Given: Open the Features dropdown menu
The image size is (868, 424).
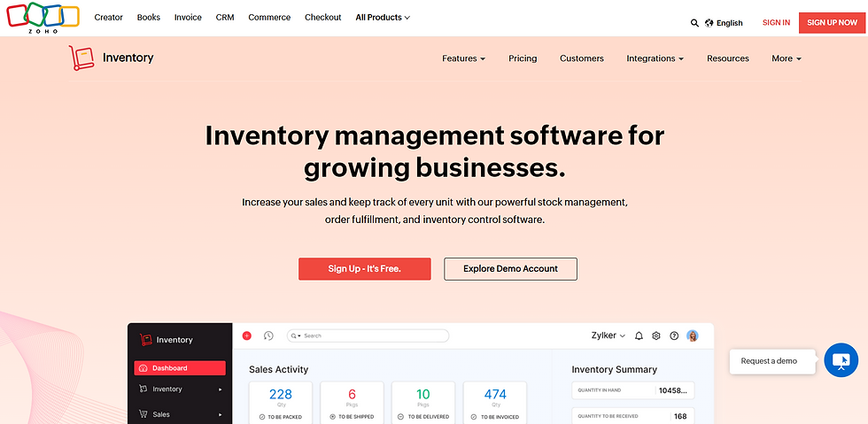Looking at the screenshot, I should tap(463, 58).
